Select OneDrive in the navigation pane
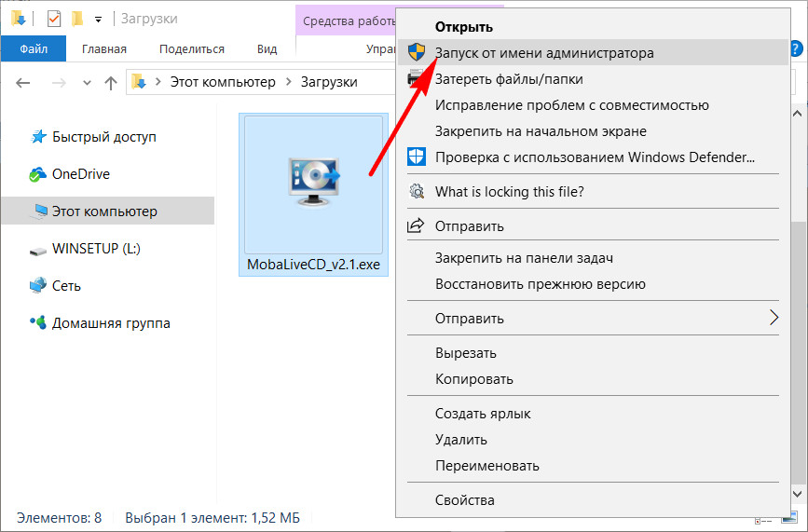The height and width of the screenshot is (532, 808). click(80, 174)
